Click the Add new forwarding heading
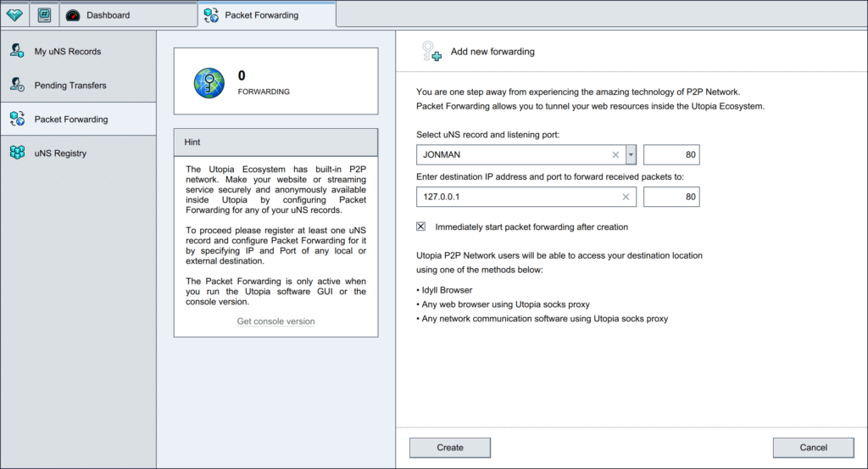The width and height of the screenshot is (868, 469). point(492,52)
